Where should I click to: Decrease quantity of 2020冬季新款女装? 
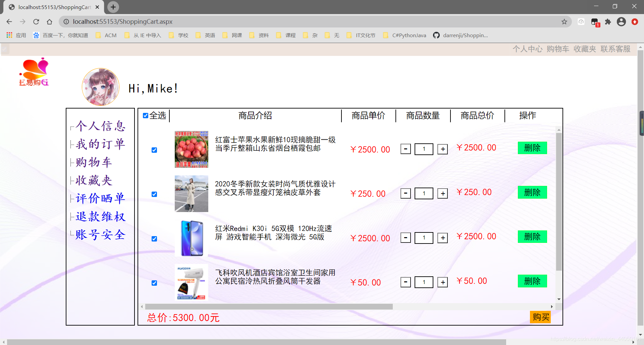pyautogui.click(x=406, y=193)
